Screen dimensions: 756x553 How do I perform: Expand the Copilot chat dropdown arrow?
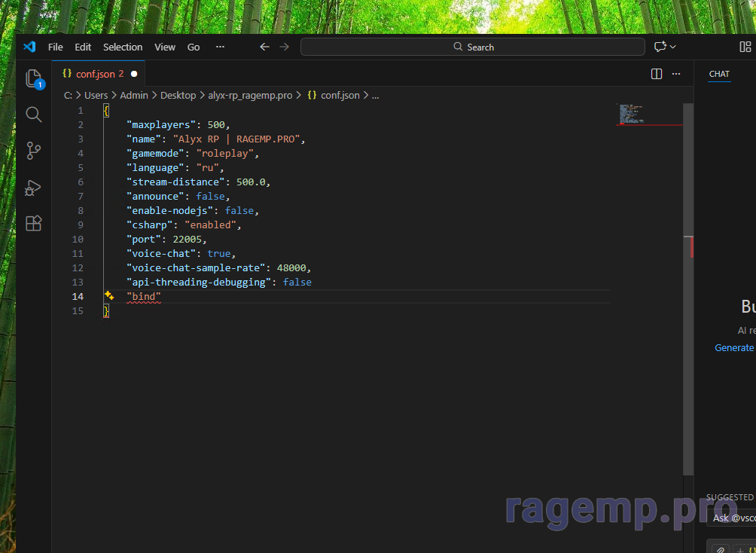(x=673, y=47)
